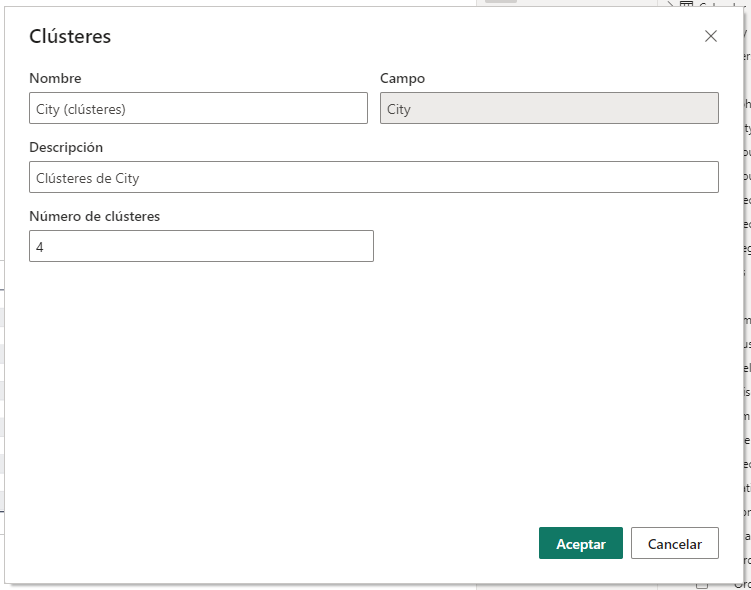Click into the Descripción text box
The image size is (751, 590).
[373, 177]
